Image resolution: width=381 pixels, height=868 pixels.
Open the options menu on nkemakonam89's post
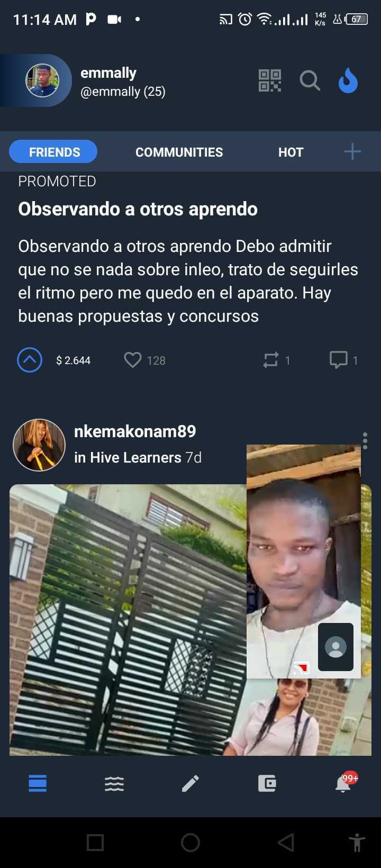(x=365, y=441)
